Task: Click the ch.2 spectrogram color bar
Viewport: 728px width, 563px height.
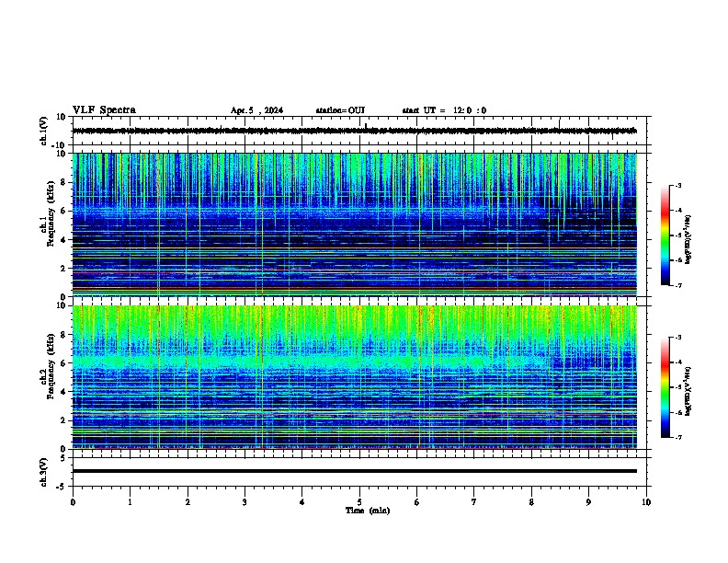Action: click(x=665, y=387)
